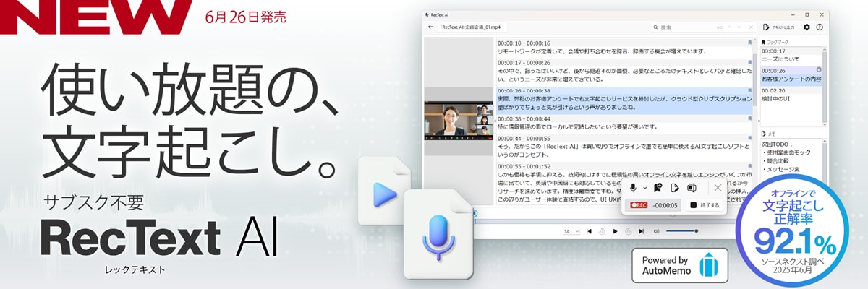This screenshot has width=868, height=289.
Task: Select bookmark お客様アンケートの内容
Action: point(792,74)
